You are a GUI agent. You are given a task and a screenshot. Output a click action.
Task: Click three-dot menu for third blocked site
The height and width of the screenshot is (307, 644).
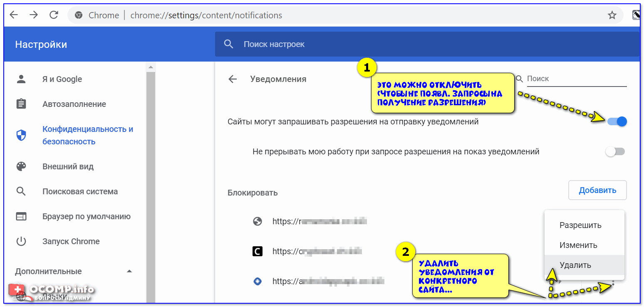pos(613,283)
